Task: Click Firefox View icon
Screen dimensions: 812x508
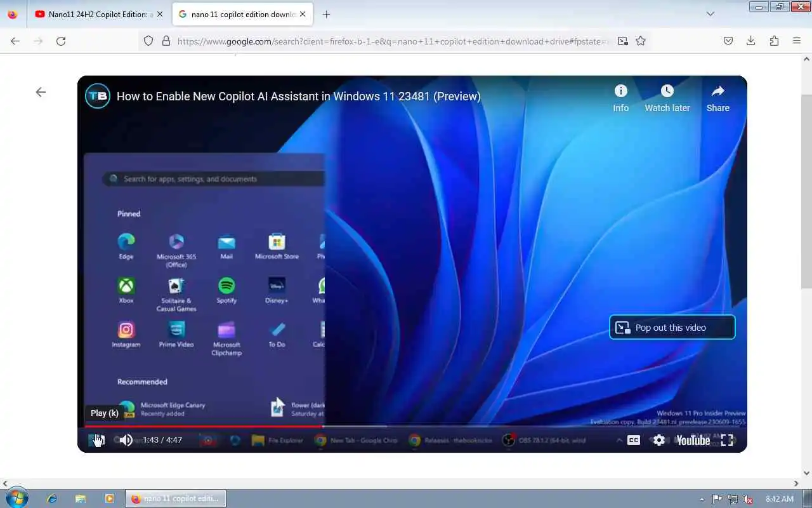Action: (x=12, y=14)
